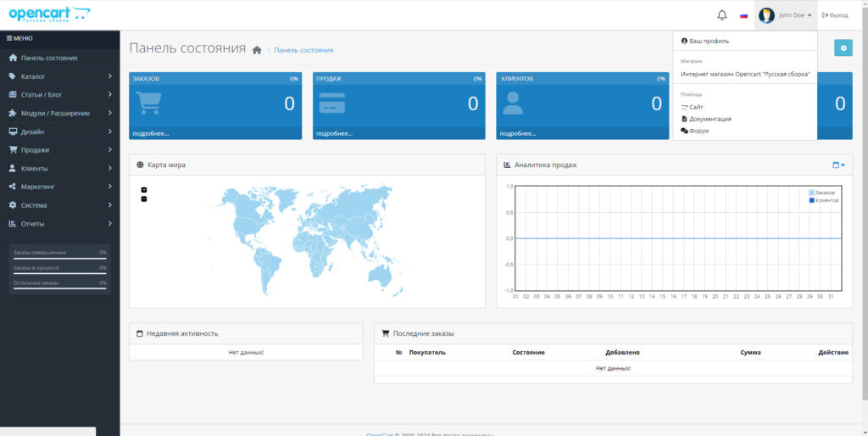This screenshot has height=436, width=868.
Task: Click the Заказов legend swatch
Action: pos(811,193)
